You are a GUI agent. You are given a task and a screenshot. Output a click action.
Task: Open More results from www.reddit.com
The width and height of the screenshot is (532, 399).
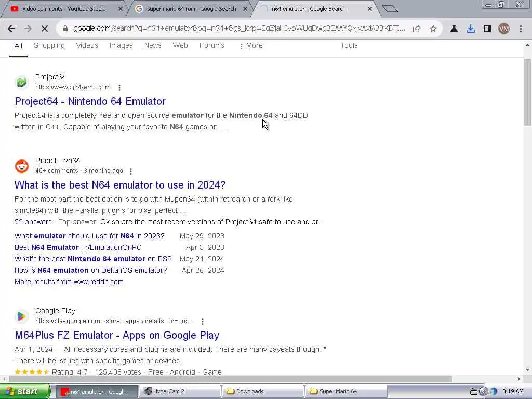[69, 282]
